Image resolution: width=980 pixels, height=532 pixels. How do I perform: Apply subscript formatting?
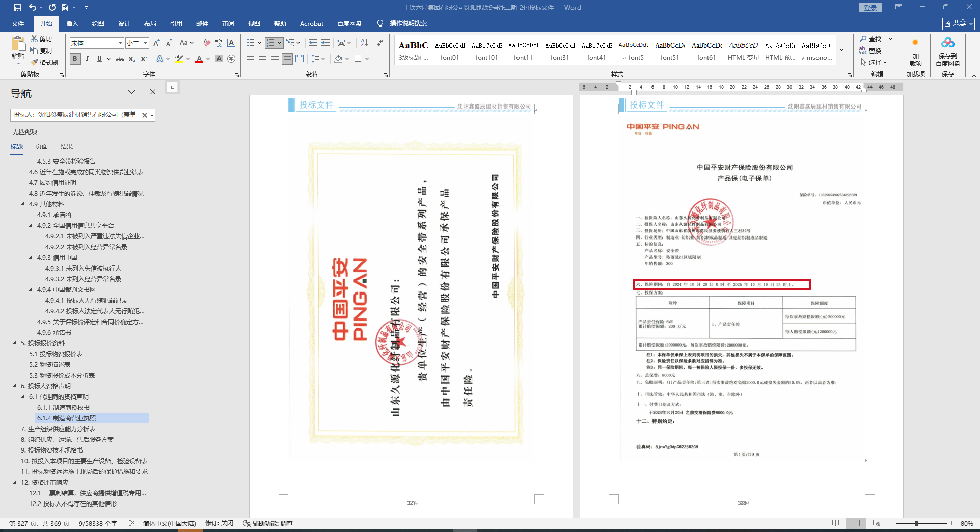[132, 59]
